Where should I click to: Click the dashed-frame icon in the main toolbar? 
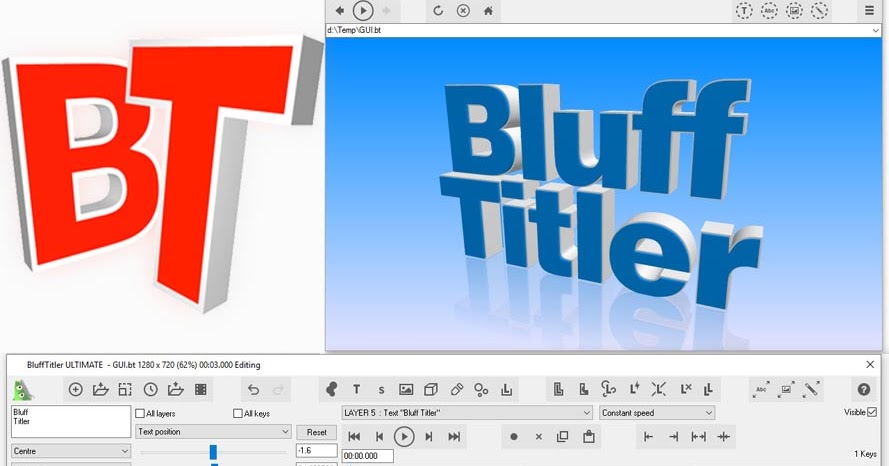(x=125, y=389)
